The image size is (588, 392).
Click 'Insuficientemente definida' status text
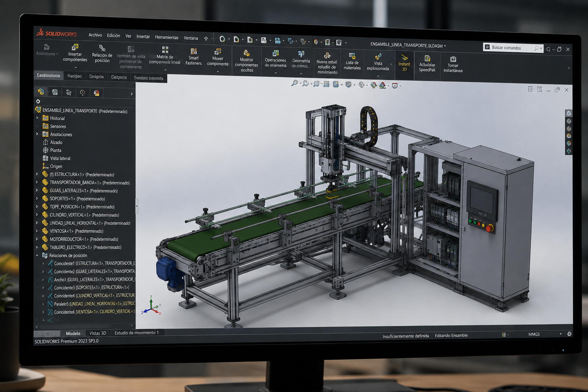[x=406, y=336]
